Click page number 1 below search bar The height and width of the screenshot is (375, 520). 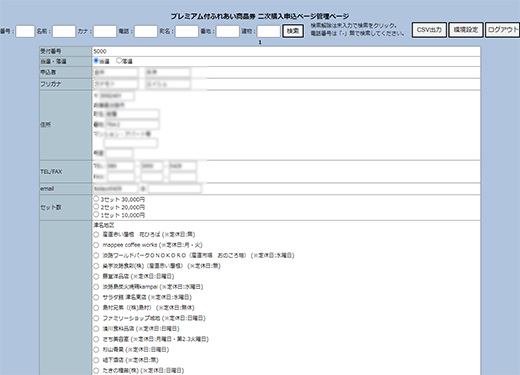(x=260, y=42)
